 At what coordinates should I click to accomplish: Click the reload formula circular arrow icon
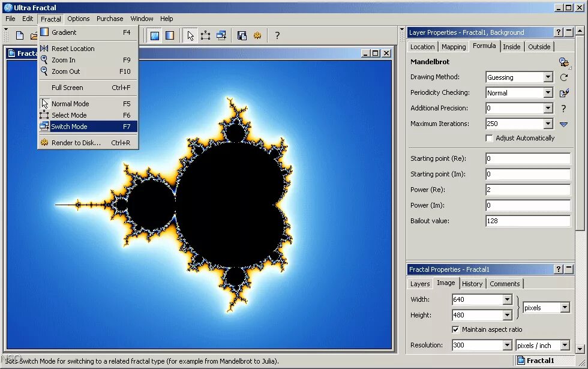[563, 77]
